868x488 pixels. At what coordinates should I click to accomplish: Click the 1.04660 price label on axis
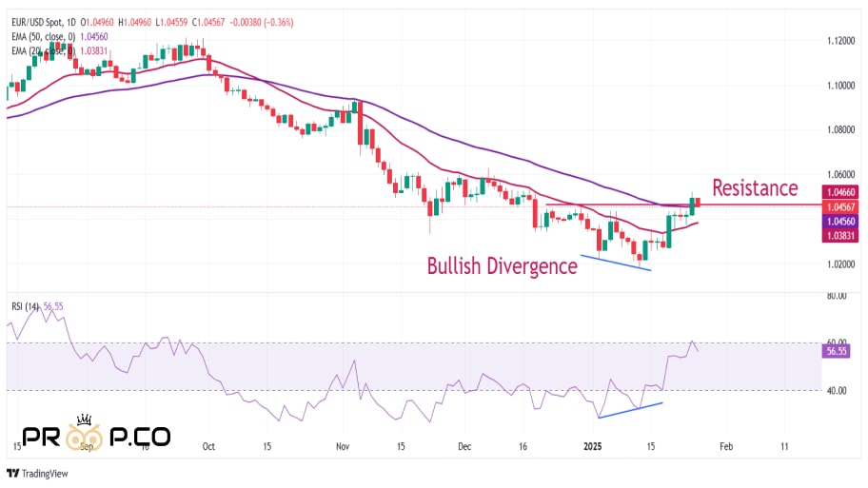click(840, 192)
